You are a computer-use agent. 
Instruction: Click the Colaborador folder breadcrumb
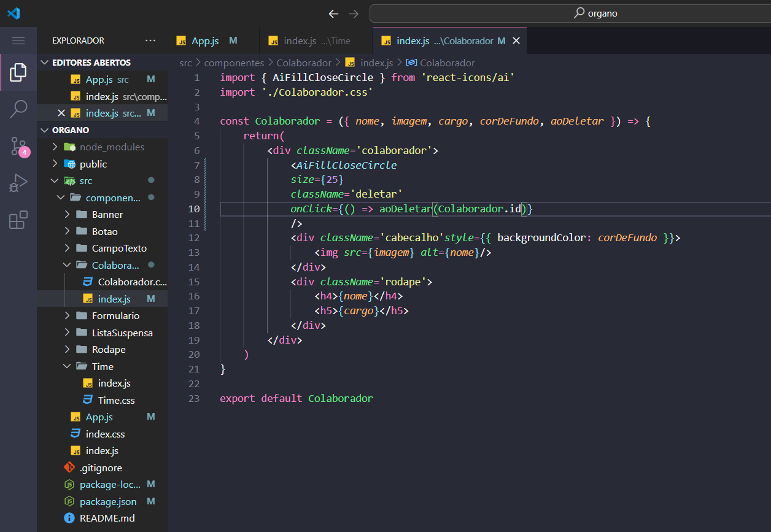click(x=304, y=63)
